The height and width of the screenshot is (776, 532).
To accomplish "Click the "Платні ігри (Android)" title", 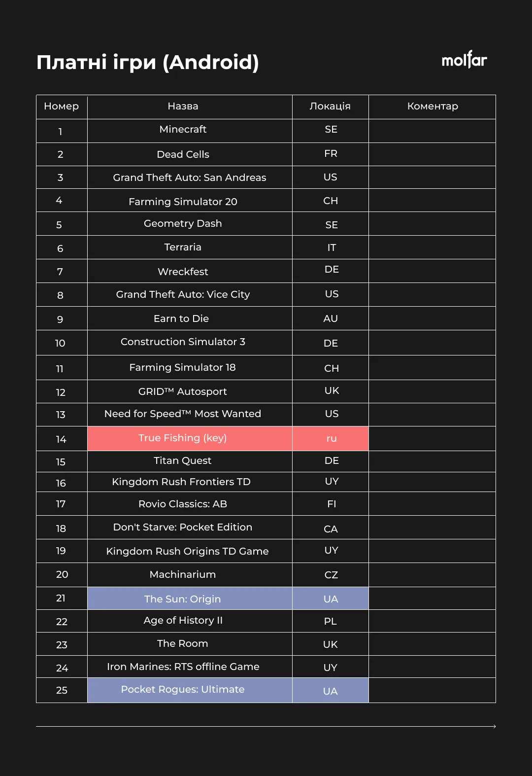I will coord(148,63).
